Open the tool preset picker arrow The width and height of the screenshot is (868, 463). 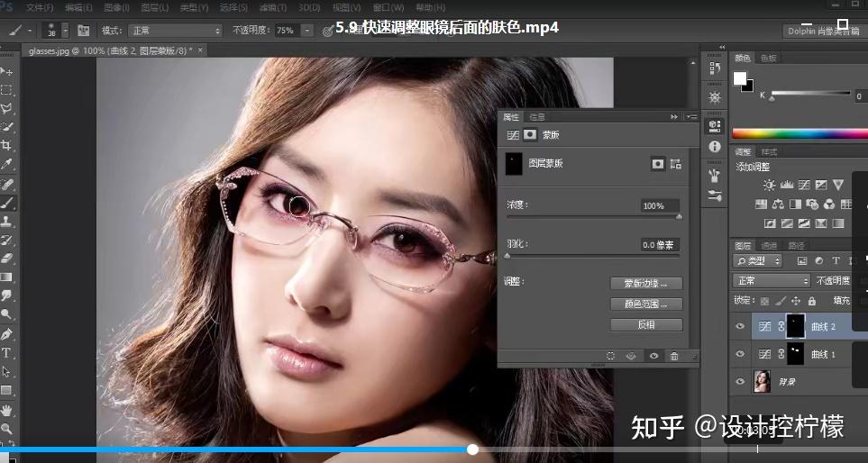pyautogui.click(x=30, y=31)
